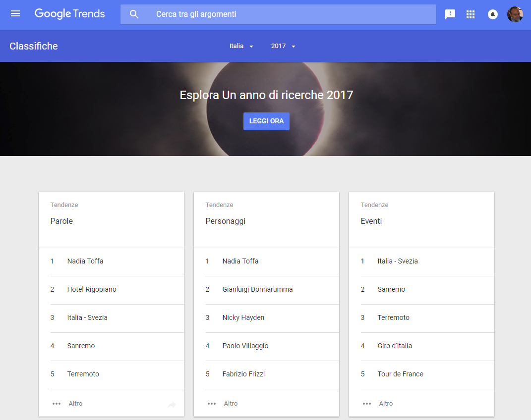
Task: Open the user account avatar
Action: pyautogui.click(x=515, y=14)
